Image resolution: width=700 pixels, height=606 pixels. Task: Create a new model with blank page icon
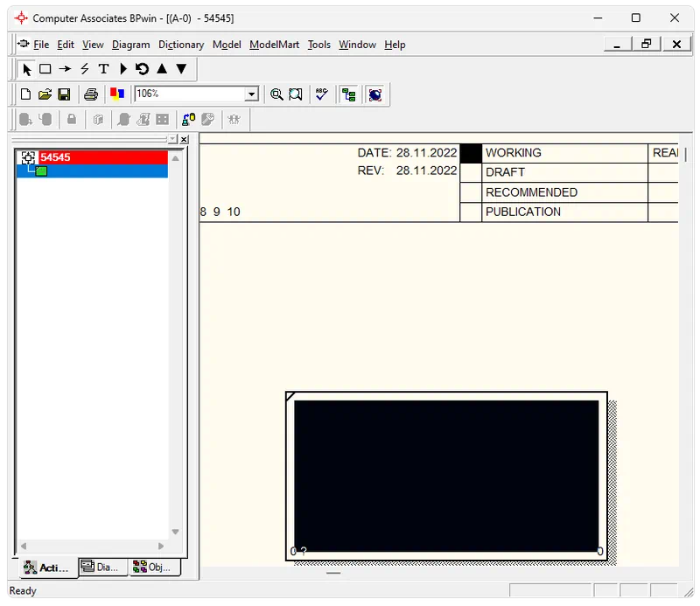tap(26, 94)
